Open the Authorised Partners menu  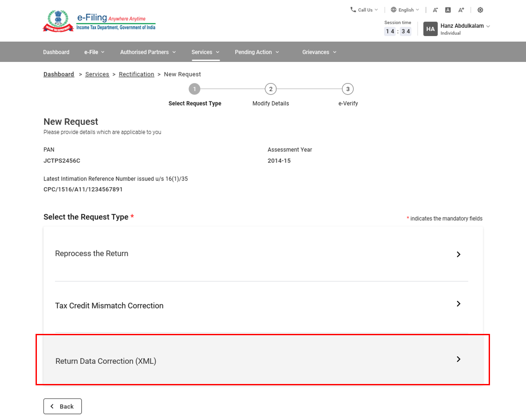[x=148, y=52]
